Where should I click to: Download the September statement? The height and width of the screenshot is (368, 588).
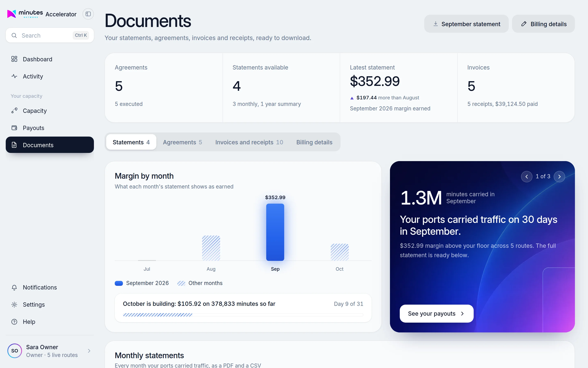[466, 24]
